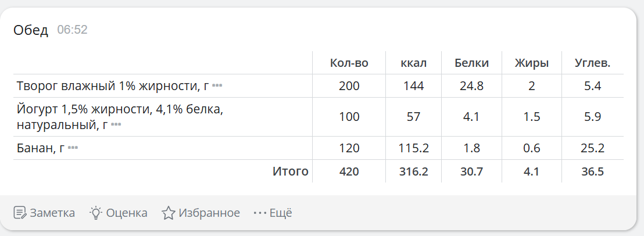Screen dimensions: 644x236
Task: Edit the 120 quantity for Банан
Action: pos(349,148)
